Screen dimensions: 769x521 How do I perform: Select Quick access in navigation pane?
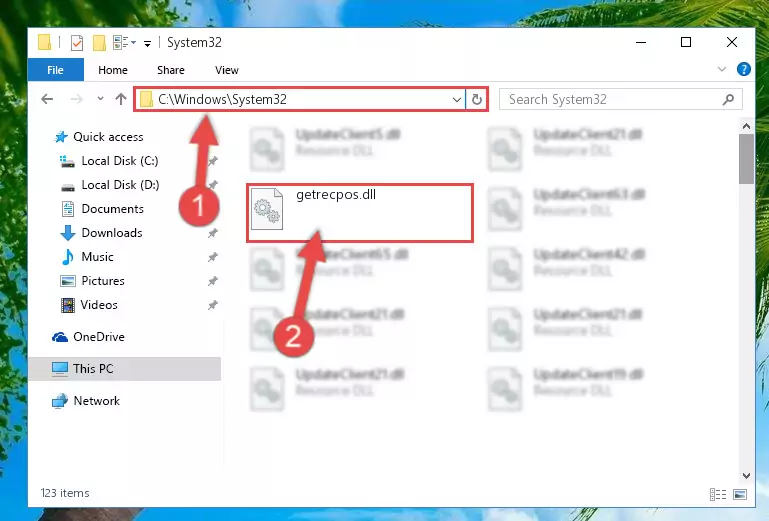(x=108, y=137)
